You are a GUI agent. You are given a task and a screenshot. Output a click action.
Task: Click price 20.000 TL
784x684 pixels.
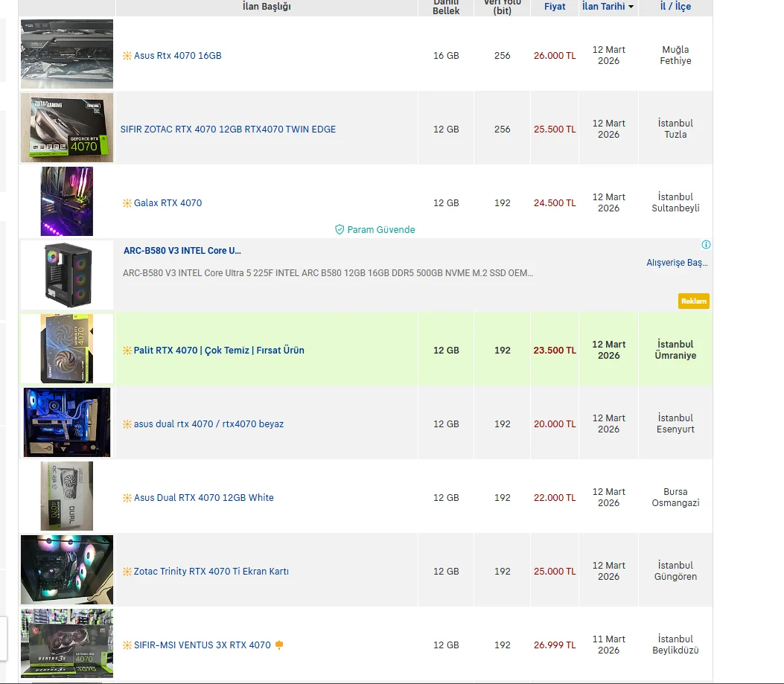coord(555,424)
